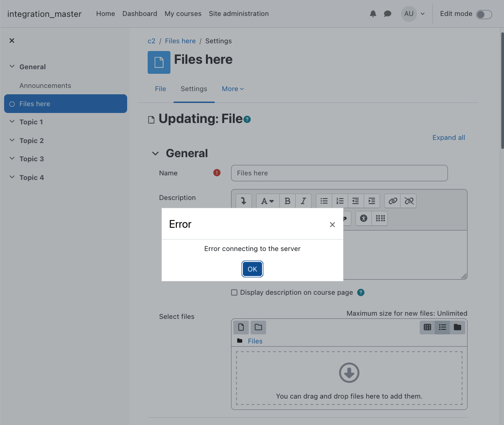This screenshot has height=425, width=504.
Task: Click the integration_master site name
Action: coord(44,14)
